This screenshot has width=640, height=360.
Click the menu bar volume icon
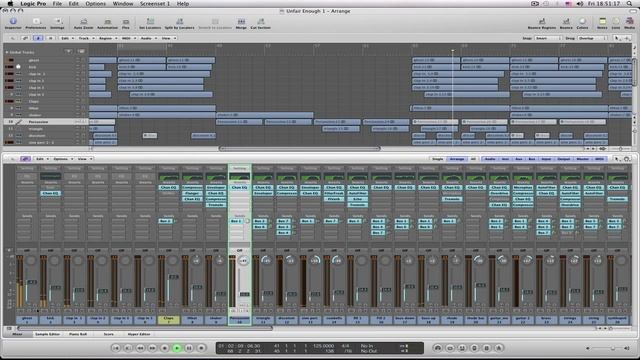point(580,4)
